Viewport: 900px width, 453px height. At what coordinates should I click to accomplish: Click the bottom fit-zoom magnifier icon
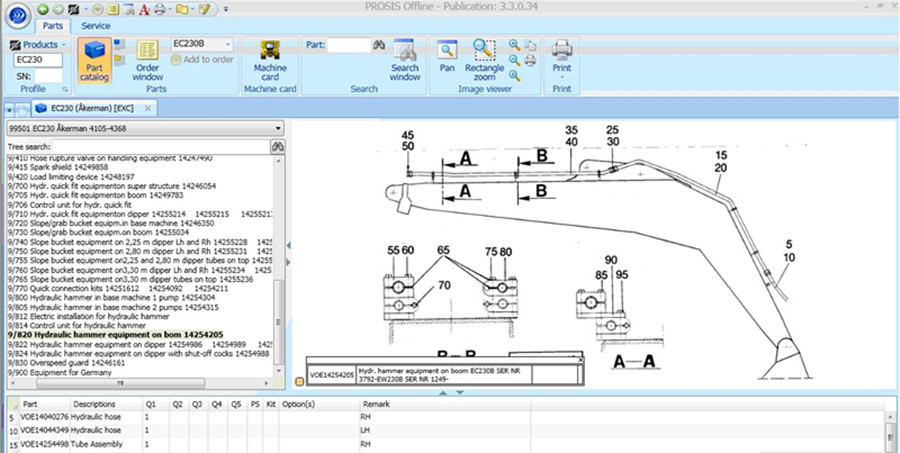515,75
